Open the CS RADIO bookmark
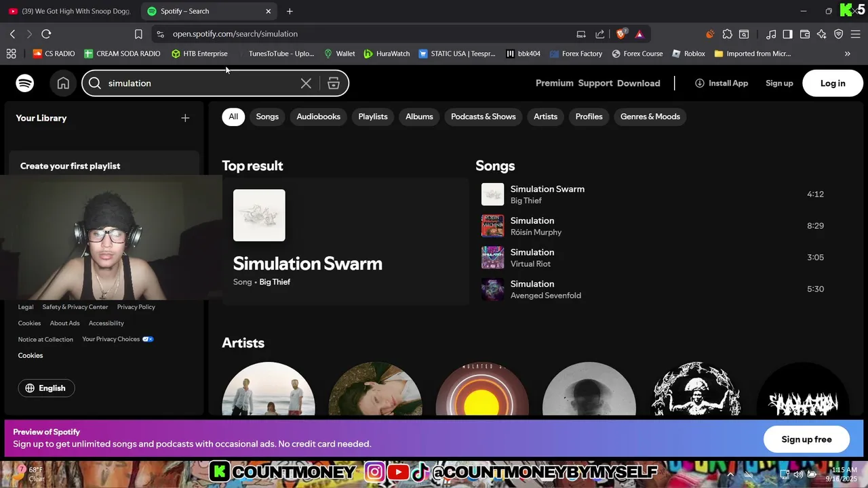 tap(54, 54)
